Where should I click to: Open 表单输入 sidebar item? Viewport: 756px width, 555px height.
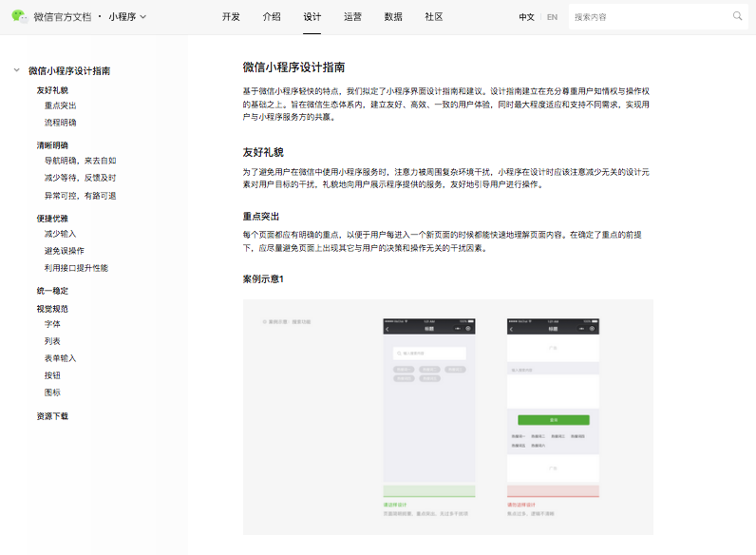[x=60, y=358]
